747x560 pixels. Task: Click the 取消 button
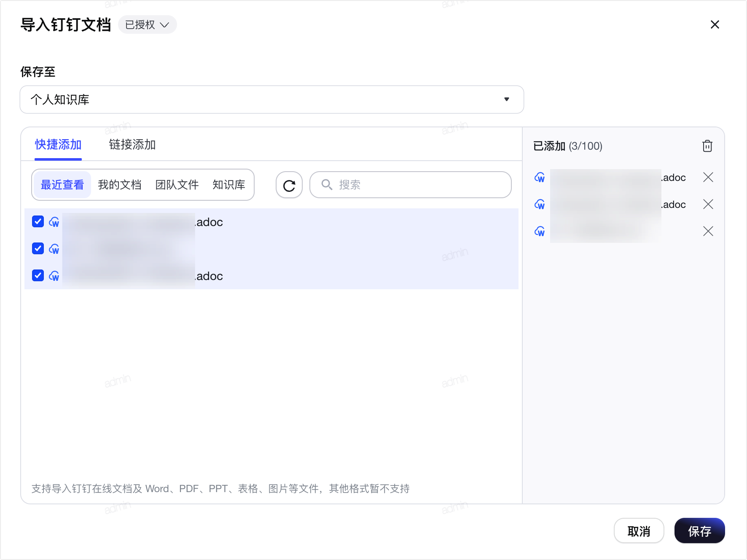639,531
